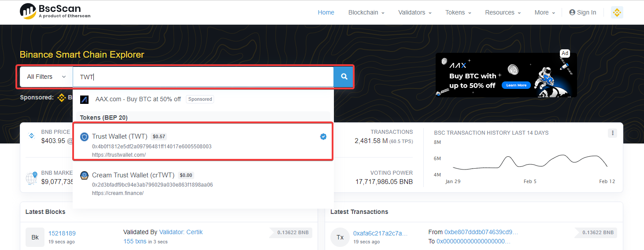Click the search input containing TWT
The image size is (644, 250).
pos(203,77)
